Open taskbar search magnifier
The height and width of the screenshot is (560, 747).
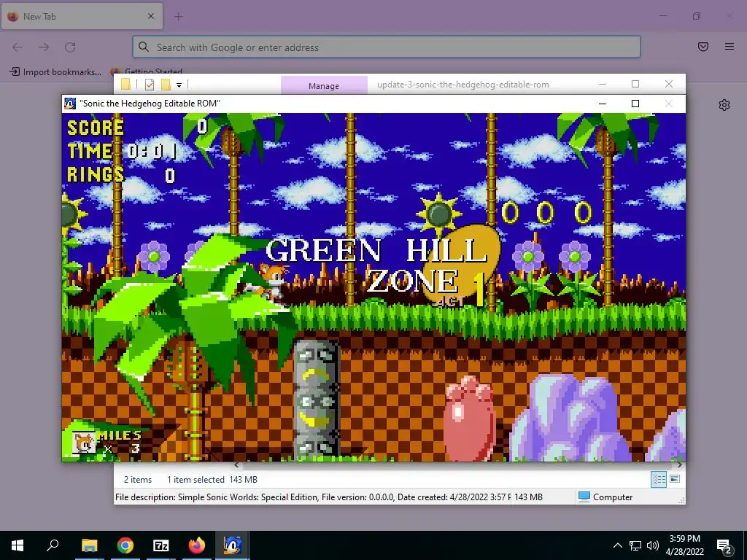pyautogui.click(x=53, y=545)
